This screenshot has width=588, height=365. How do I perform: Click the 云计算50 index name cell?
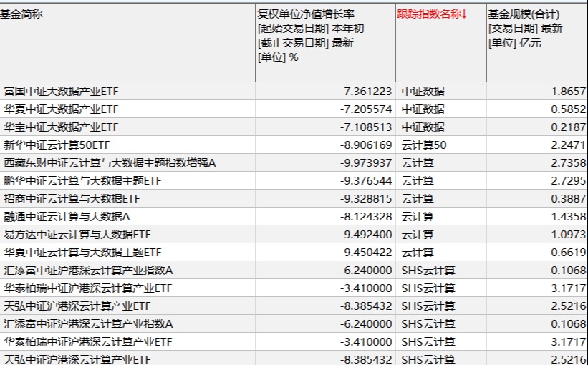(x=424, y=145)
